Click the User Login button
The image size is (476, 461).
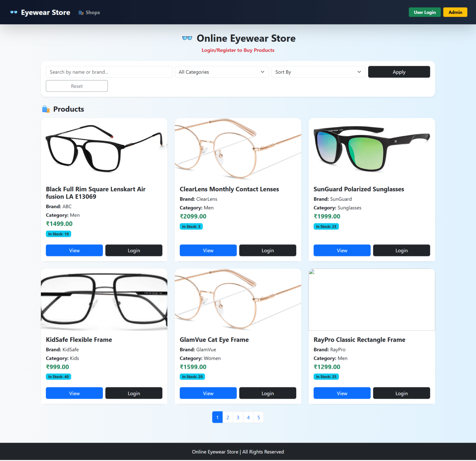point(424,12)
